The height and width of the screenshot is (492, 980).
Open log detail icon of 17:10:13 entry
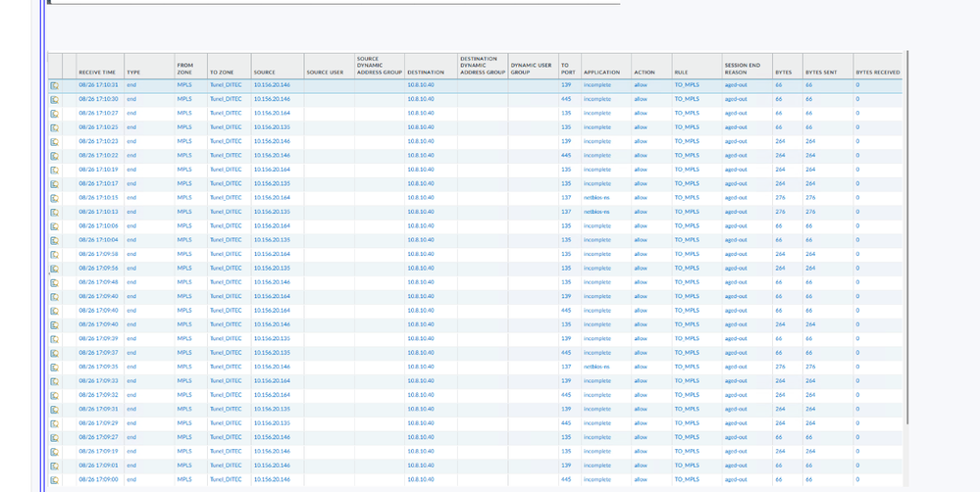[55, 212]
